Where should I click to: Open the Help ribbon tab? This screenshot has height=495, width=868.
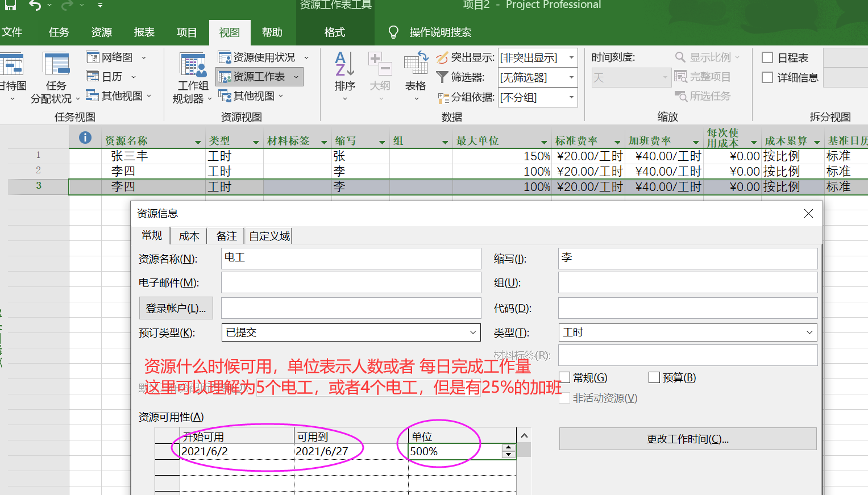(272, 32)
